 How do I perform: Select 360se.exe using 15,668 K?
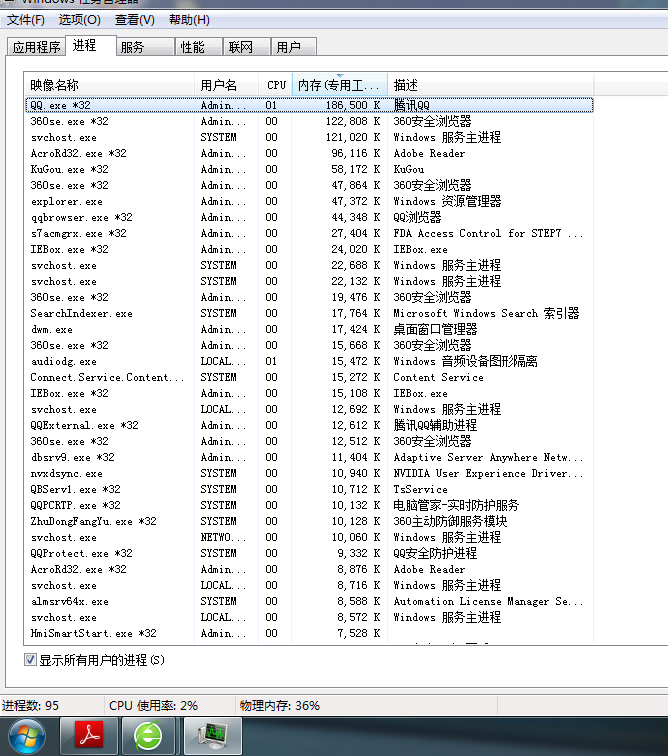[x=309, y=345]
